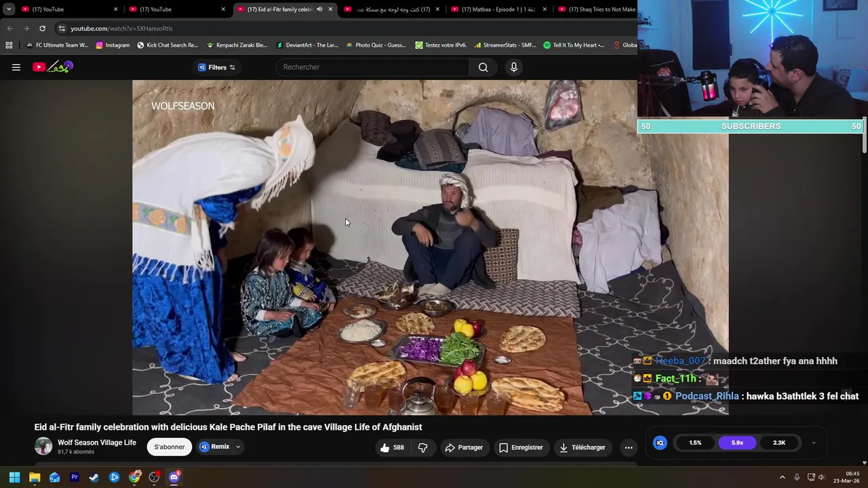Open the site info icon in address bar
The image size is (868, 488).
pos(62,28)
